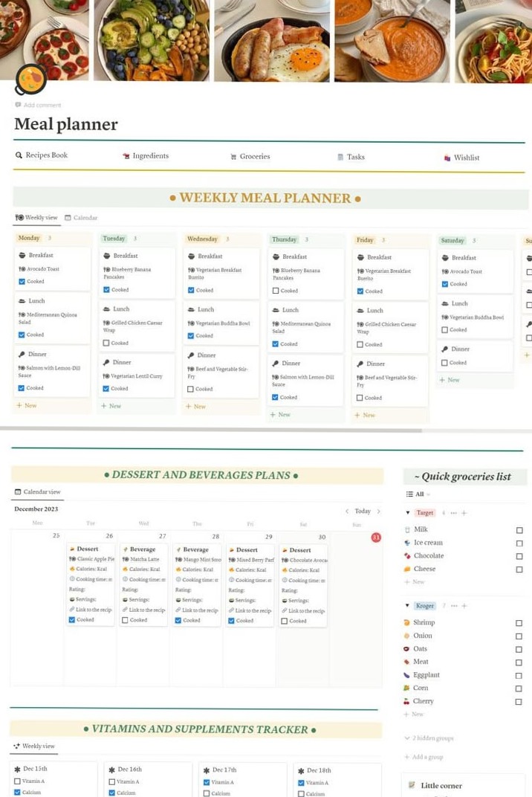Add New card under Thursday
Image resolution: width=532 pixels, height=797 pixels.
[x=280, y=415]
